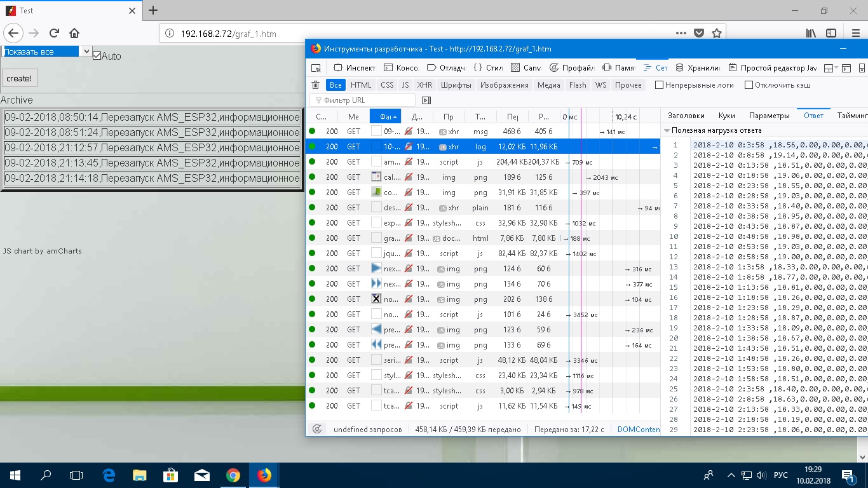The image size is (868, 488).
Task: Uncheck the Auto checkbox
Action: (97, 56)
